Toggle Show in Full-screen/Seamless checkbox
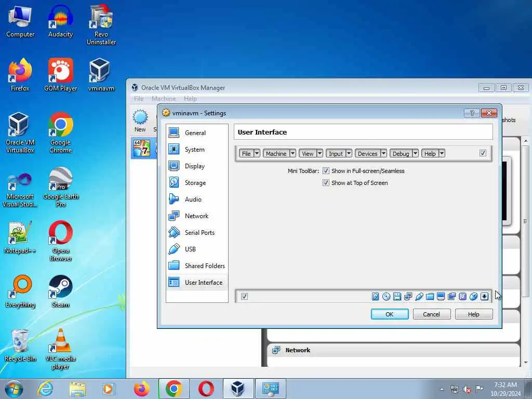 326,170
